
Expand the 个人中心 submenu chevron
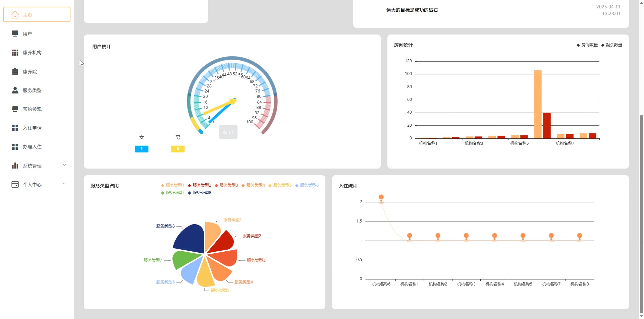64,184
